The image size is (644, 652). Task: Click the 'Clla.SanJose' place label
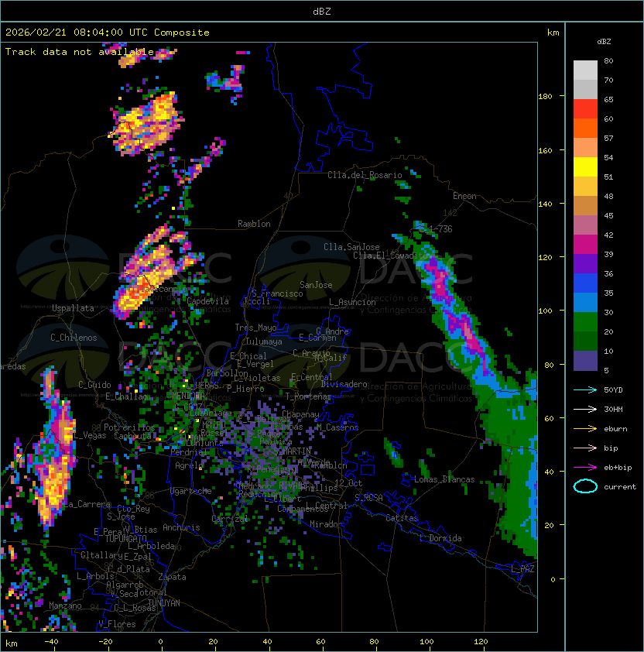[x=351, y=247]
